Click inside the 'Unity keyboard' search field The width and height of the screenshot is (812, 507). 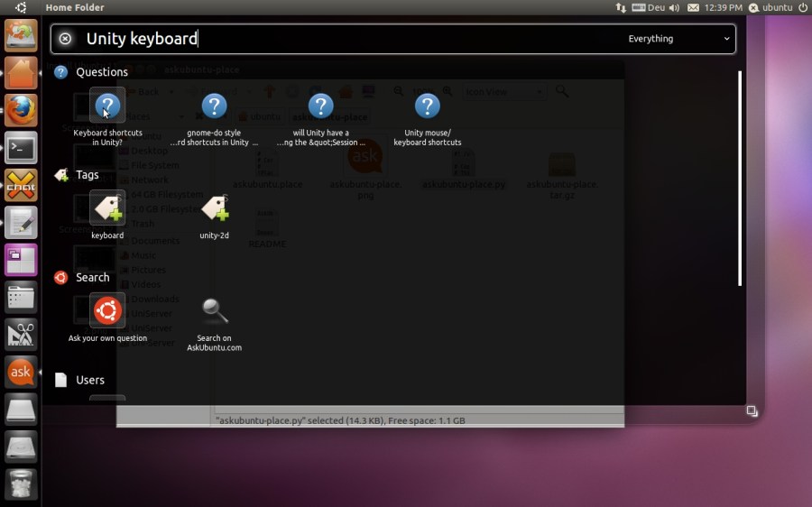click(361, 39)
